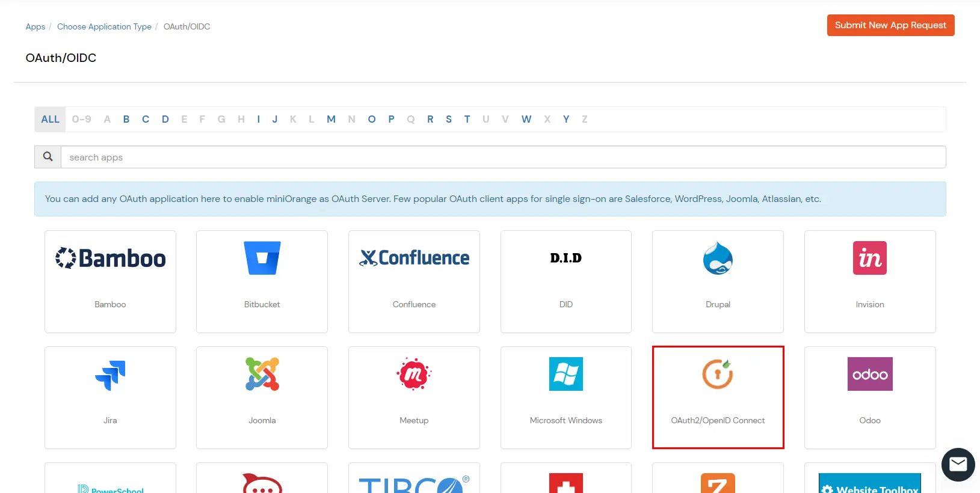Filter apps by letter O

point(372,119)
